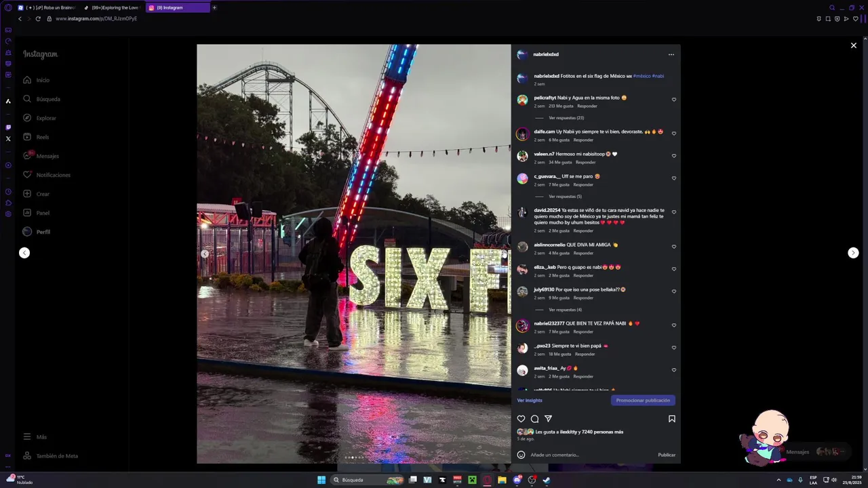Open the Windows Start menu

pyautogui.click(x=321, y=480)
